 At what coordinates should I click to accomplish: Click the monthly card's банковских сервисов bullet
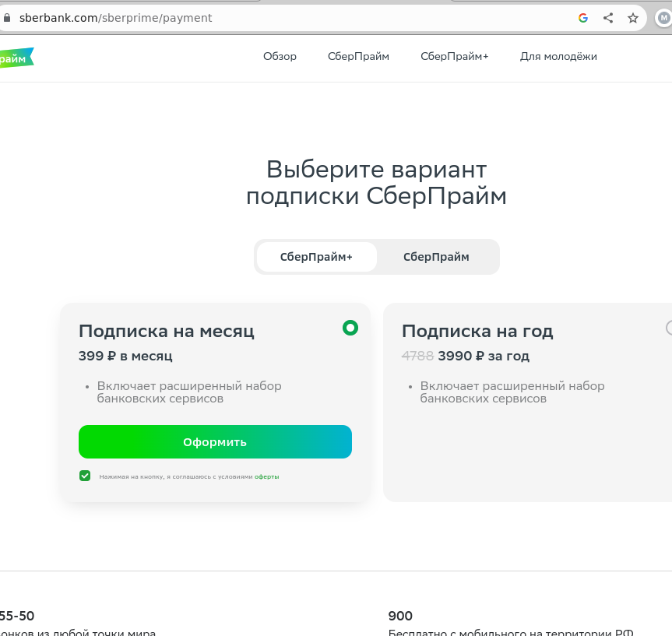pos(189,392)
